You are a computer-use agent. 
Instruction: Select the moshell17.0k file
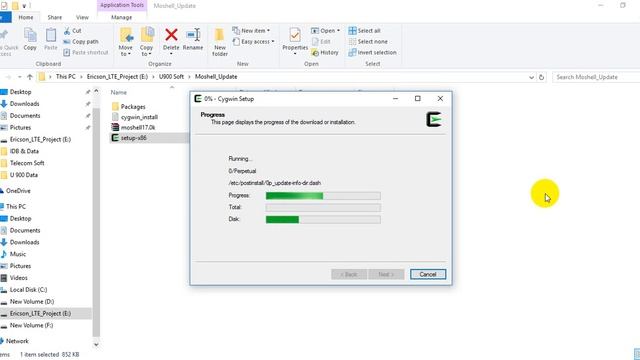(x=133, y=128)
